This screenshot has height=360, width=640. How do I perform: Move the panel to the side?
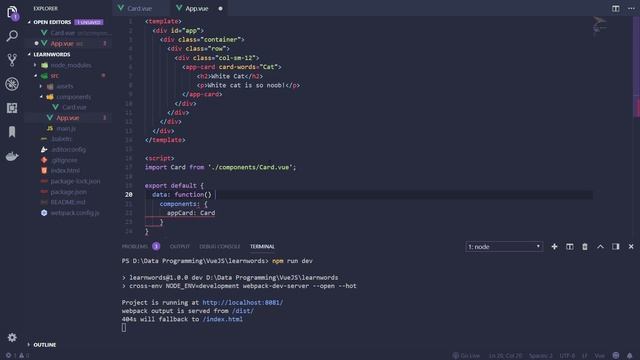616,247
